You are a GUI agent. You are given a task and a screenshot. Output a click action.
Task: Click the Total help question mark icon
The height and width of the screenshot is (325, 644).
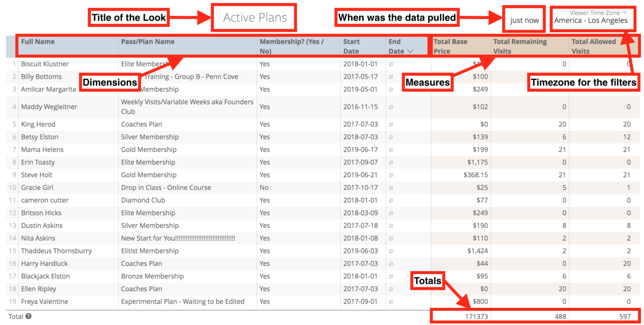click(28, 316)
